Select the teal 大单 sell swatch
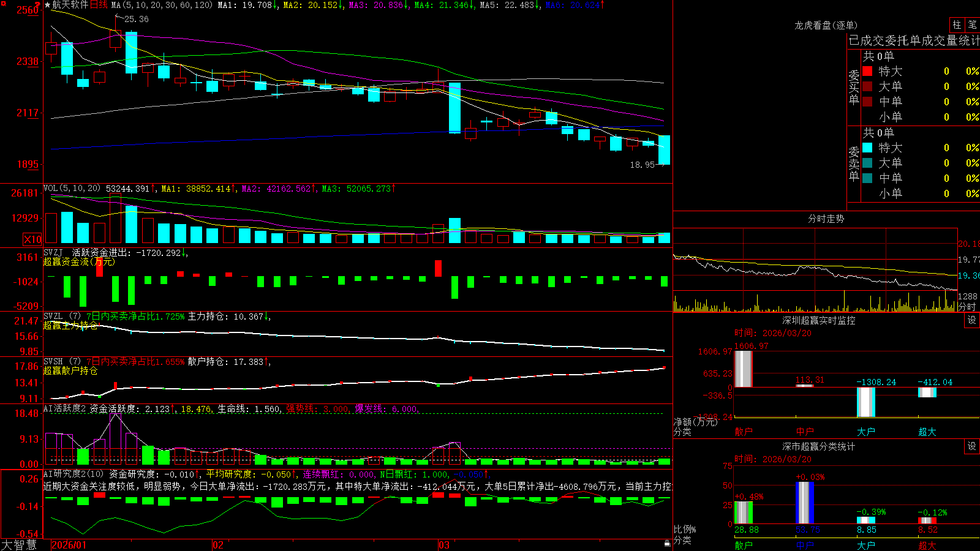This screenshot has height=551, width=980. tap(867, 163)
